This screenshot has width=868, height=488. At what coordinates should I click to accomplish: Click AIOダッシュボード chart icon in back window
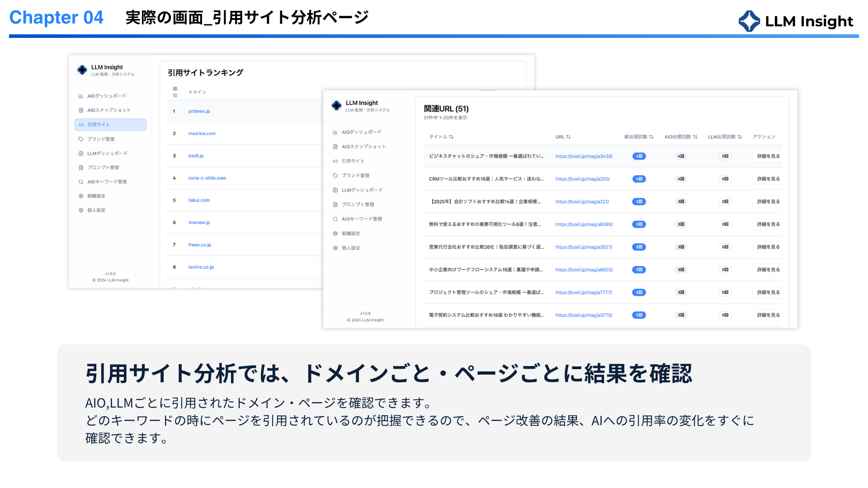tap(81, 96)
